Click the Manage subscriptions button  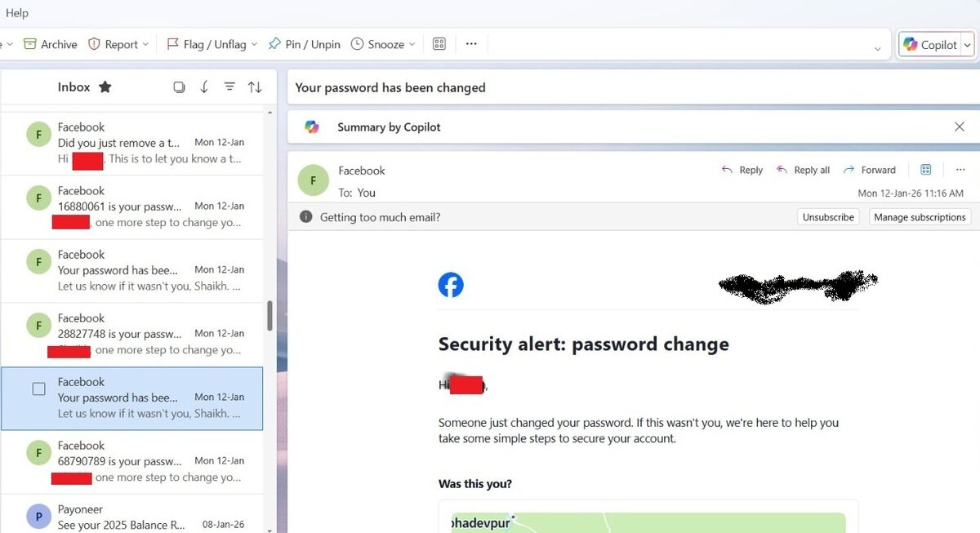click(x=920, y=217)
